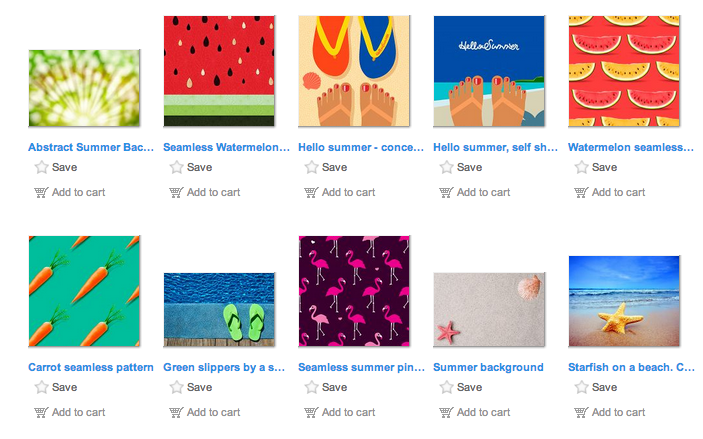This screenshot has height=439, width=703.
Task: Click the cart icon under Hello summer self shot
Action: tap(446, 192)
